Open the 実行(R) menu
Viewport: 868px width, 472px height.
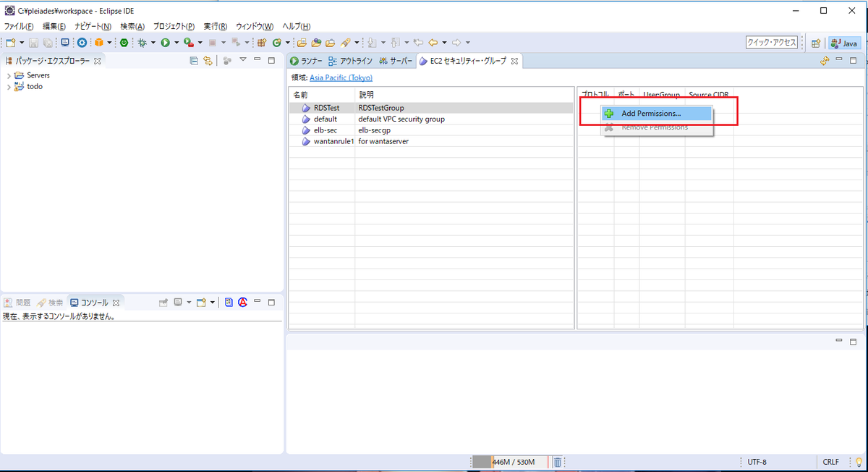click(x=216, y=27)
